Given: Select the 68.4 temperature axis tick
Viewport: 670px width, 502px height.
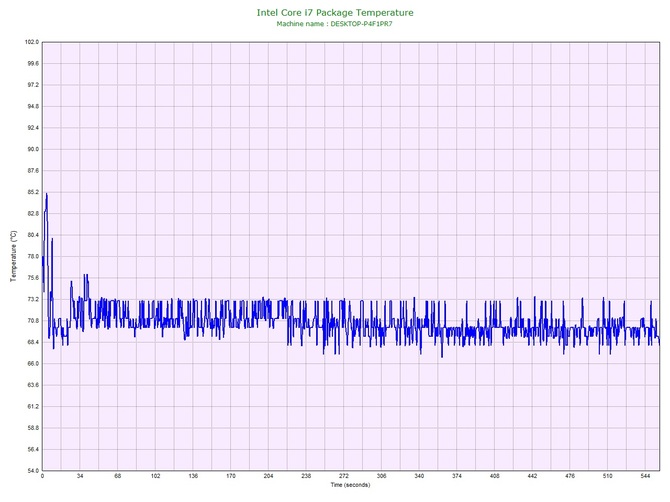Looking at the screenshot, I should 33,342.
